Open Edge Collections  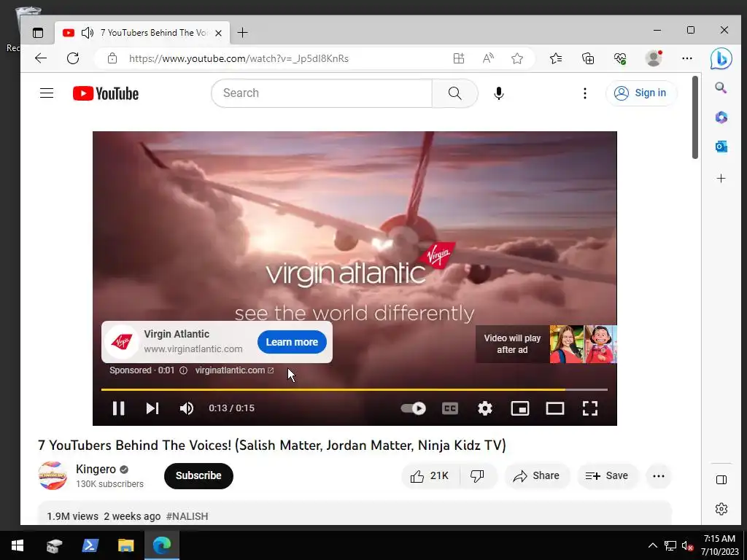588,58
